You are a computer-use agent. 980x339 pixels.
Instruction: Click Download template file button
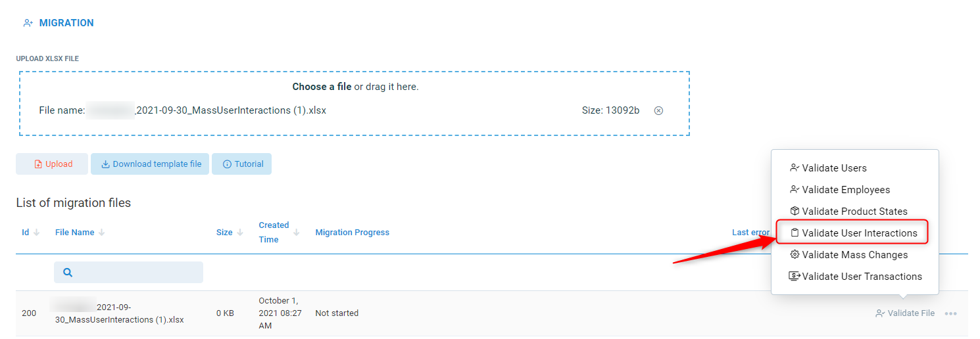click(151, 164)
